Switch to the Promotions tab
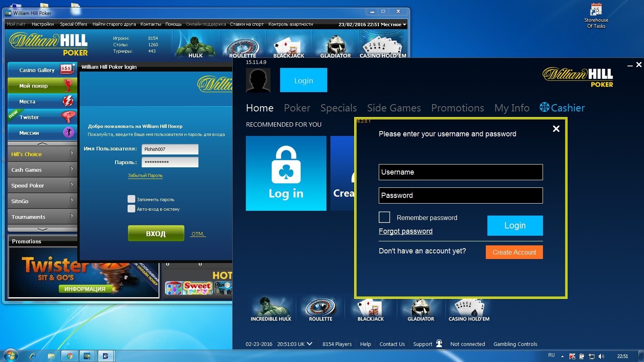644x362 pixels. 458,108
